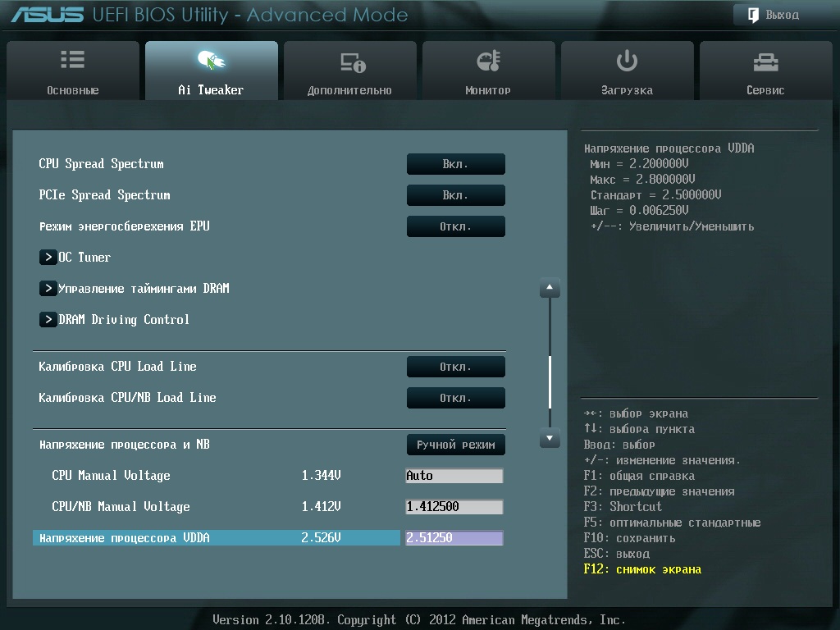Select Калибровка CPU/NB Load Line label
Image resolution: width=840 pixels, height=630 pixels.
(127, 398)
